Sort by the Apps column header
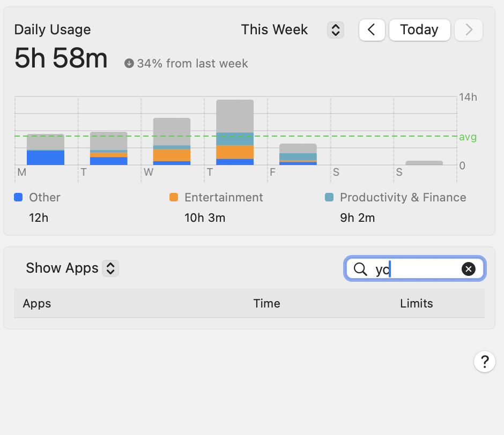Viewport: 504px width, 435px height. (x=37, y=303)
